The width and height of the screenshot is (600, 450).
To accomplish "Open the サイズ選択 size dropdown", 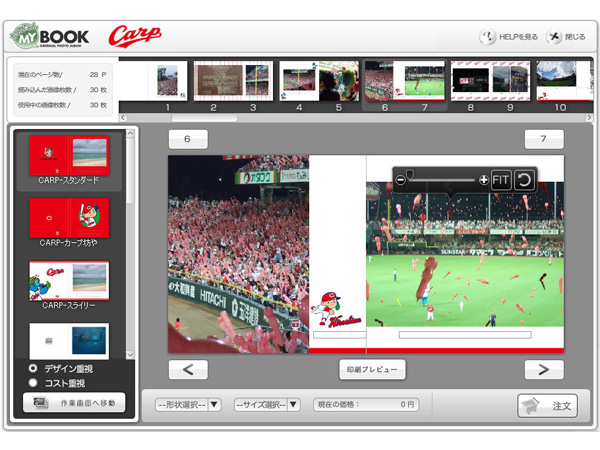I will 267,404.
